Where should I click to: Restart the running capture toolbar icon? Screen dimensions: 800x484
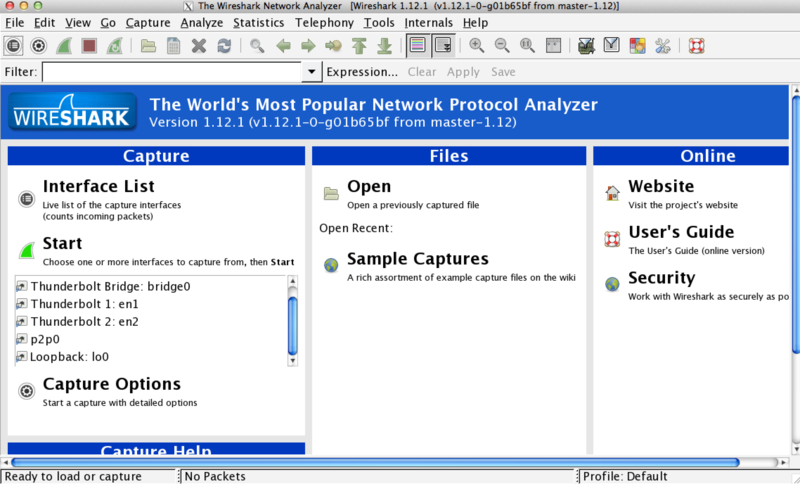115,46
